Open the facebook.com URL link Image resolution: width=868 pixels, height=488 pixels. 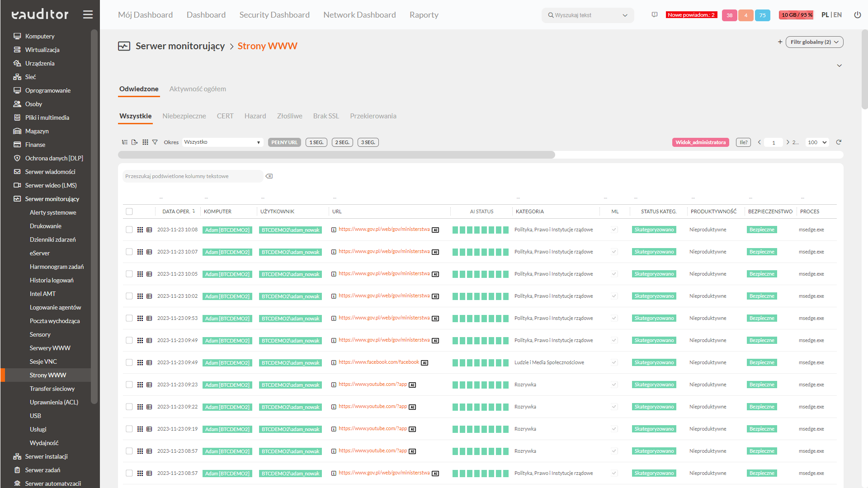point(379,362)
